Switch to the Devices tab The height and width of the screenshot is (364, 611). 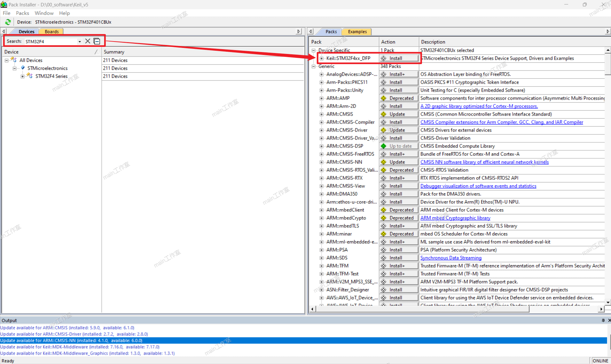point(26,32)
